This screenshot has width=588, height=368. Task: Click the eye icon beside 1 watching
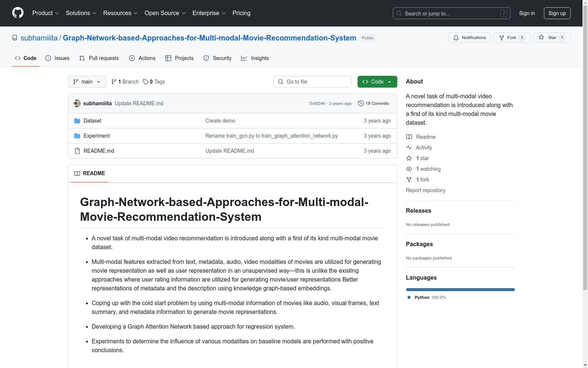[x=409, y=169]
